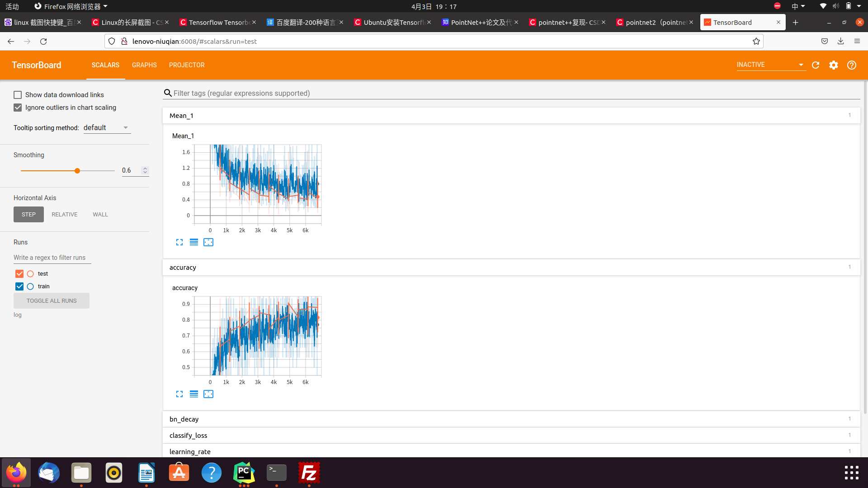The width and height of the screenshot is (868, 488).
Task: Expand the bn_decay section
Action: tap(511, 419)
